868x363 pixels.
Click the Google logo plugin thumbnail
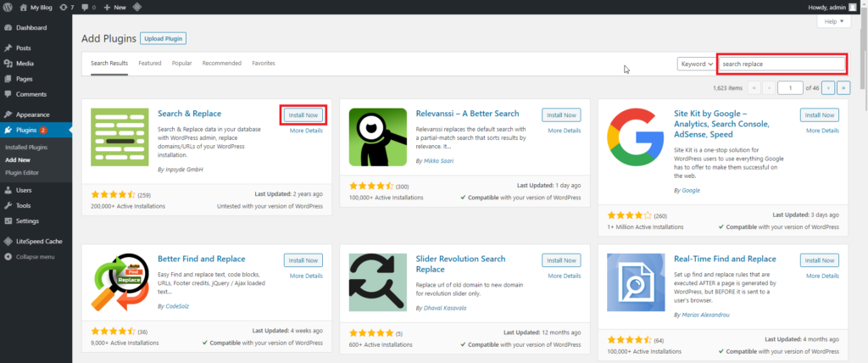click(x=636, y=137)
